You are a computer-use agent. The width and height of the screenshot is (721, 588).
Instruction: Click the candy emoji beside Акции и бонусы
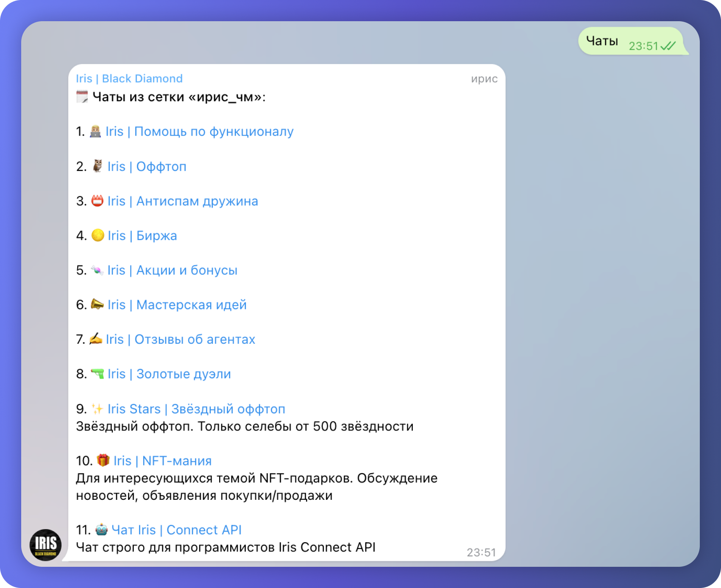pos(97,270)
